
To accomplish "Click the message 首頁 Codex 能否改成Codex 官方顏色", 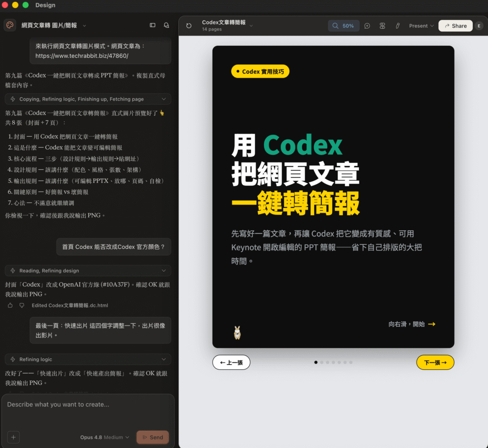I will pos(113,246).
